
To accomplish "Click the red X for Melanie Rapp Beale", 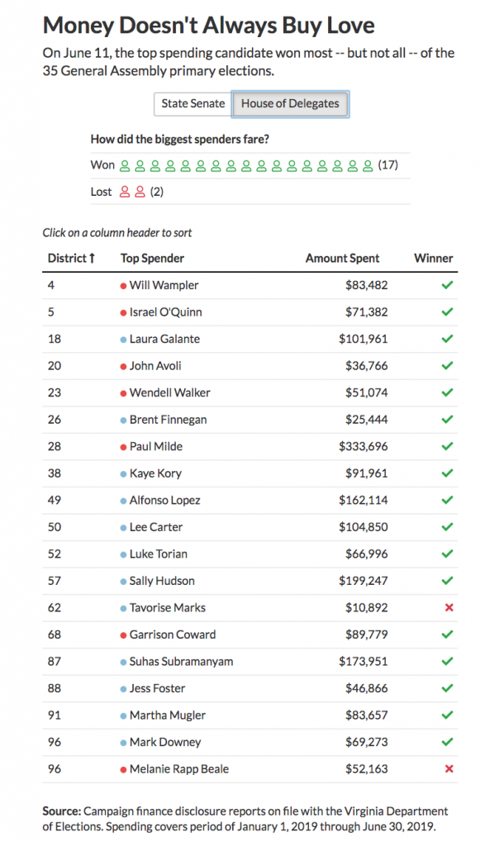I will tap(449, 769).
